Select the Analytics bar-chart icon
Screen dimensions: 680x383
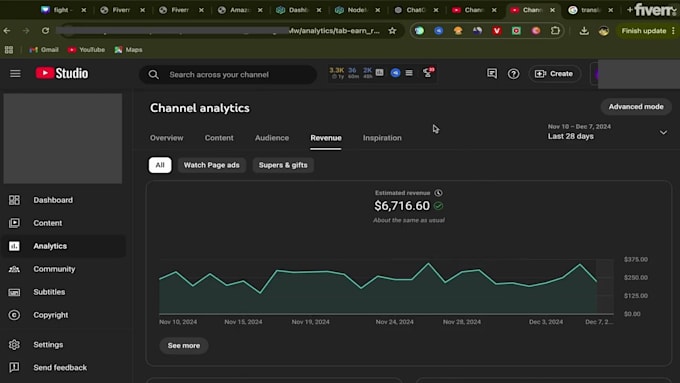14,246
